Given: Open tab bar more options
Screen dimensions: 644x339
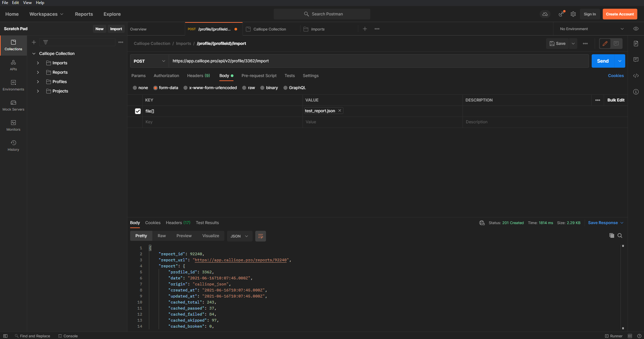Looking at the screenshot, I should [377, 29].
